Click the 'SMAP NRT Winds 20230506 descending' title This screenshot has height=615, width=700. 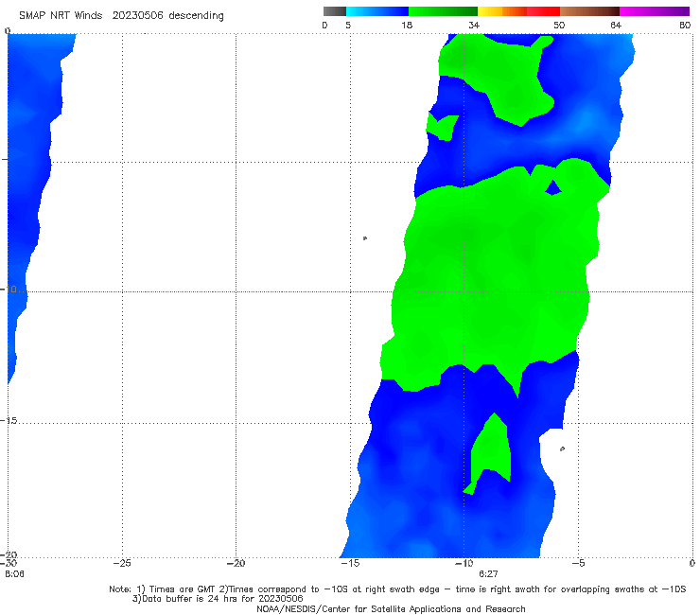[x=121, y=16]
